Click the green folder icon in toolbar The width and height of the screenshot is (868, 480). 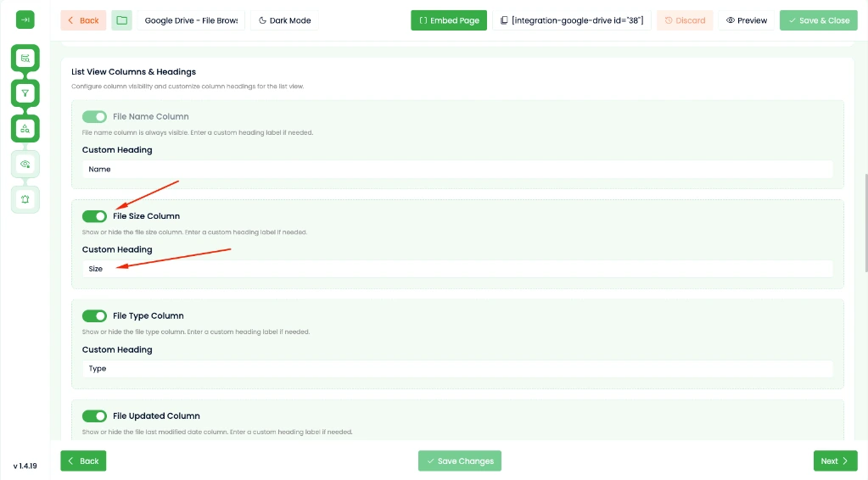(122, 20)
